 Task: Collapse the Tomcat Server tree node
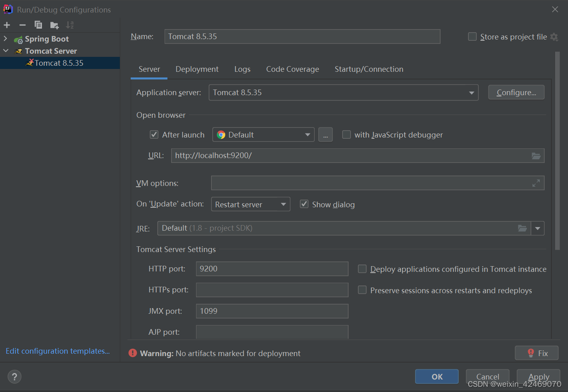(x=6, y=51)
